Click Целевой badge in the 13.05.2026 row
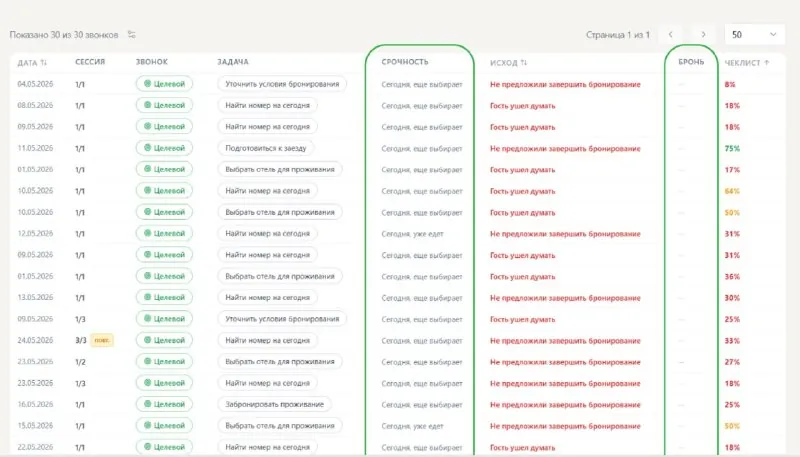The width and height of the screenshot is (800, 457). coord(164,297)
